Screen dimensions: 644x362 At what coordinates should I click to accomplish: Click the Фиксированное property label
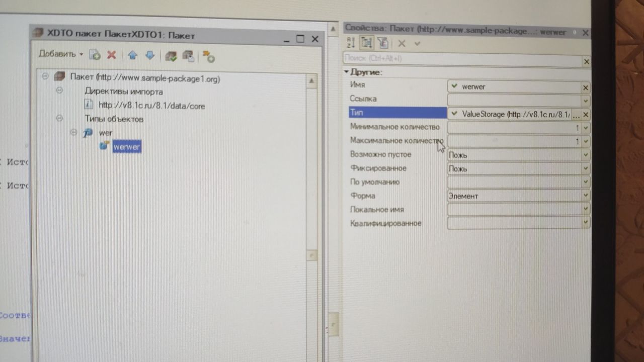378,168
